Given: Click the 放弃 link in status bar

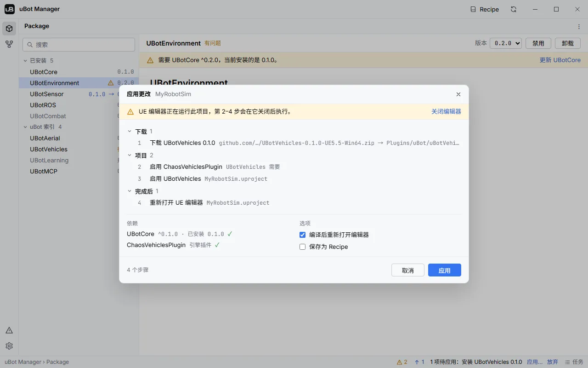Looking at the screenshot, I should 553,362.
